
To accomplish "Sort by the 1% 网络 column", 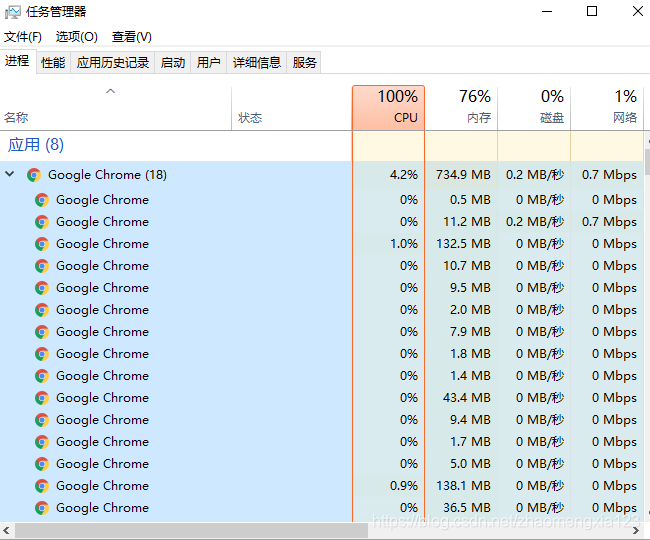I will click(x=607, y=108).
